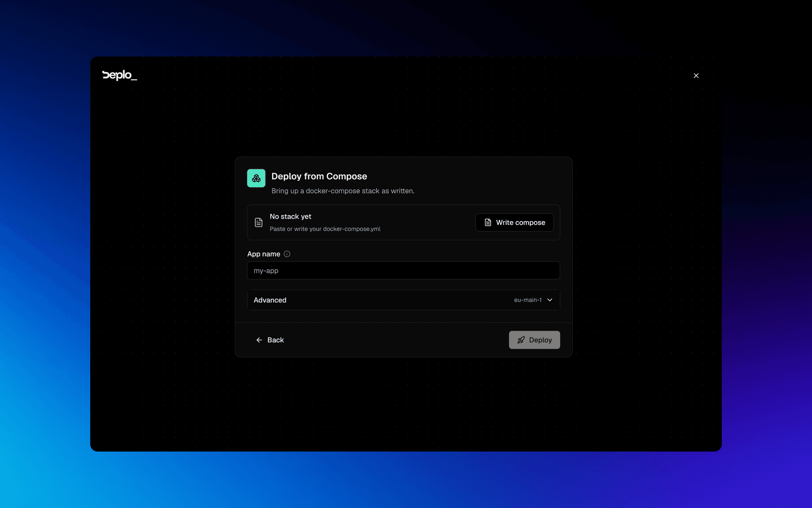The width and height of the screenshot is (812, 508).
Task: Expand the Advanced section chevron
Action: point(550,300)
